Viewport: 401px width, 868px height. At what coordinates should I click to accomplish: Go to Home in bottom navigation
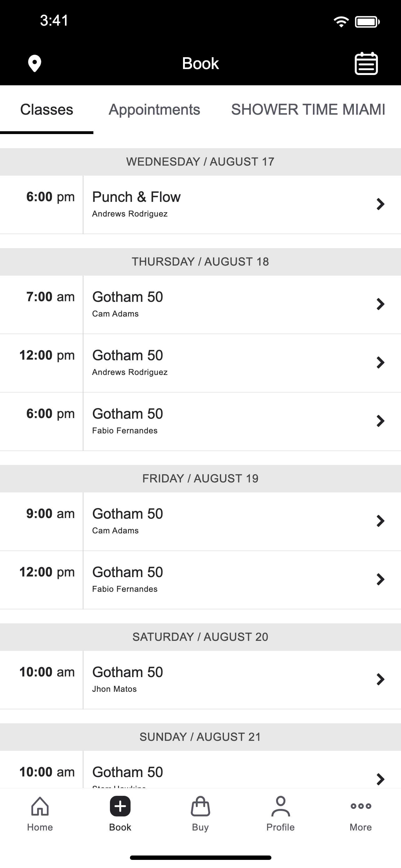pos(40,814)
